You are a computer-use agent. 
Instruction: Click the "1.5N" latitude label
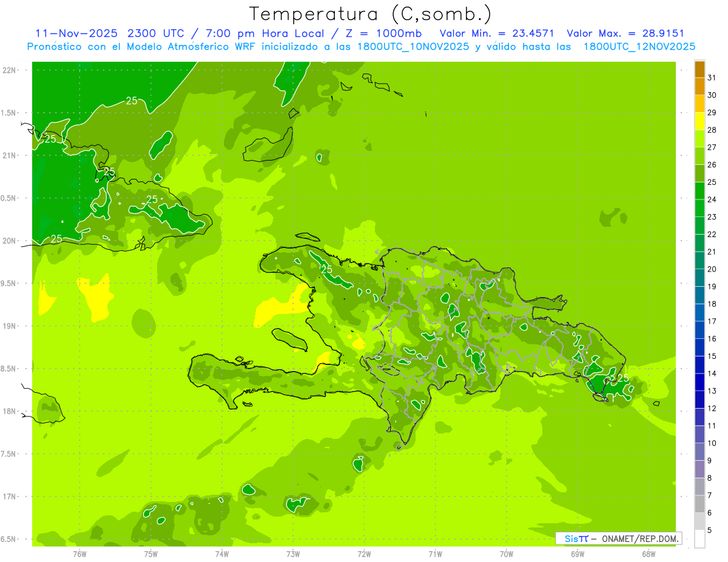10,113
